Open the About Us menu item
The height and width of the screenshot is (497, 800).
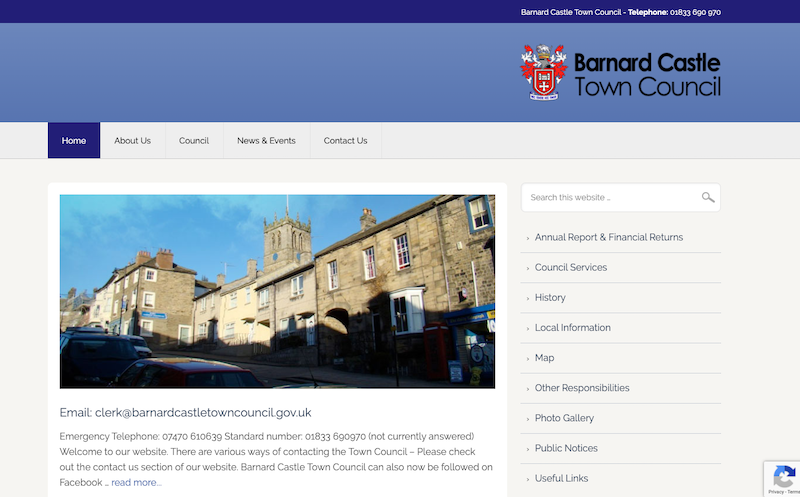click(x=132, y=141)
